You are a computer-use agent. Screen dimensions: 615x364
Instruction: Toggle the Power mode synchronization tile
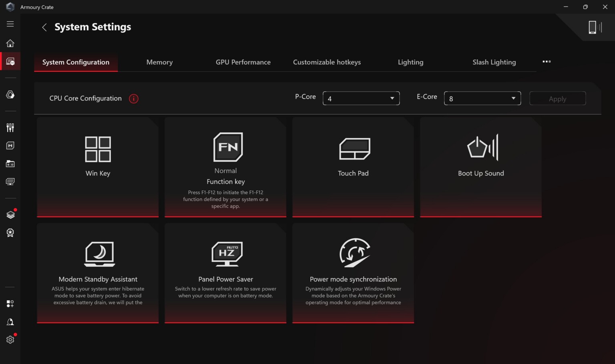pos(353,274)
